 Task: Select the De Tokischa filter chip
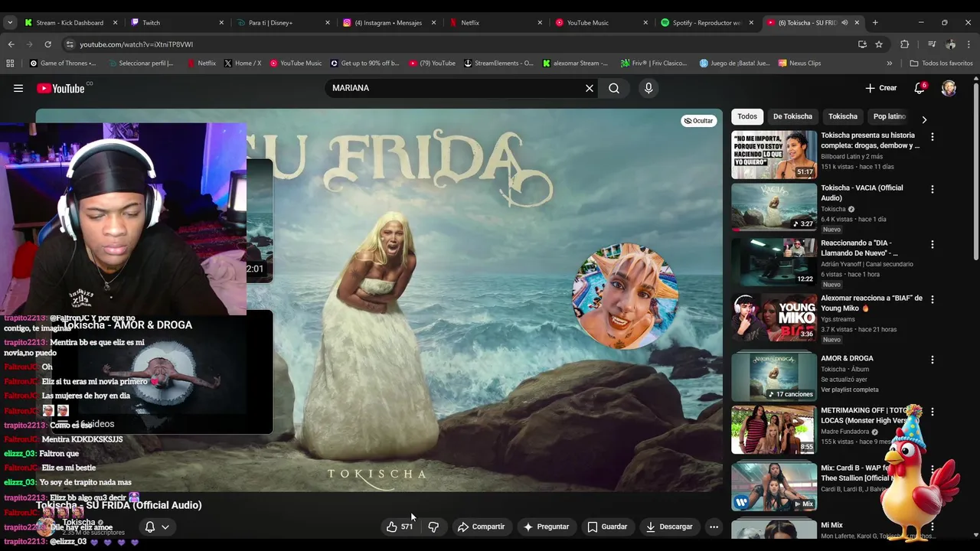tap(792, 116)
